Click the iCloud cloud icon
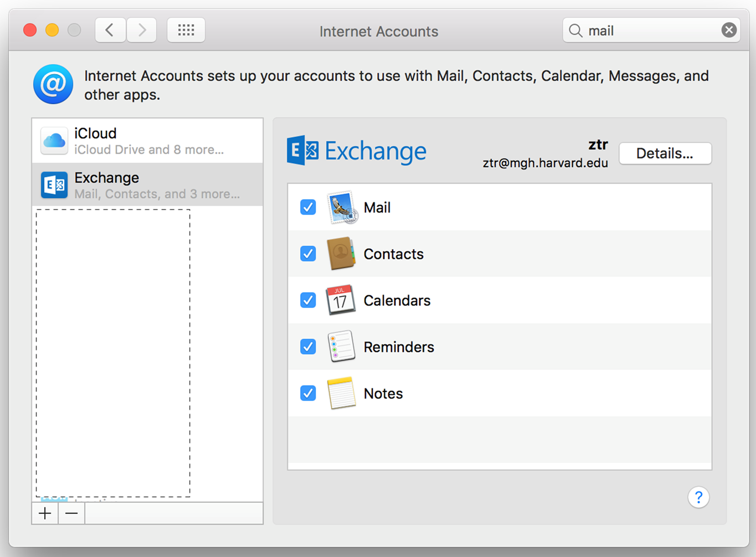 tap(54, 141)
